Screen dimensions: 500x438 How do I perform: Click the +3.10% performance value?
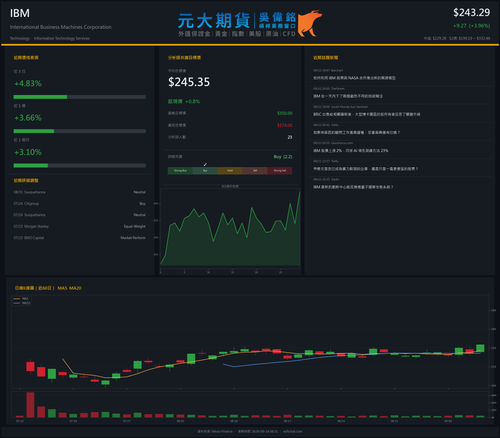click(x=28, y=152)
